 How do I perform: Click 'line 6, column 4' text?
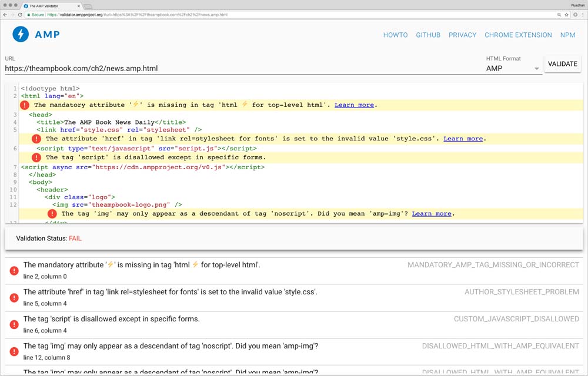tap(45, 330)
